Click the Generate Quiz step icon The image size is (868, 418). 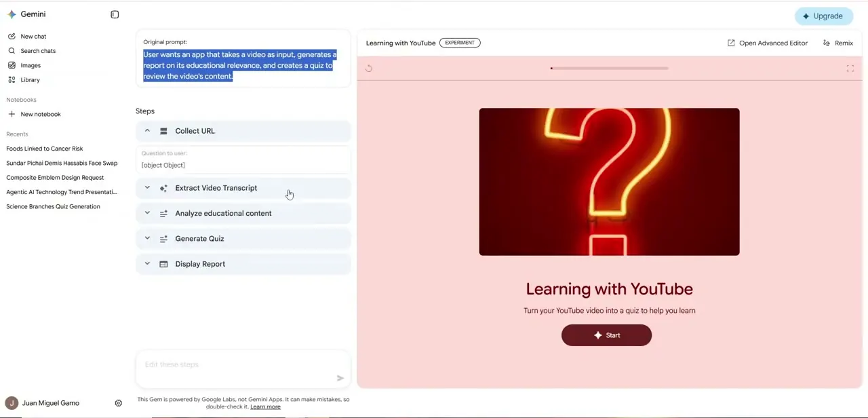[x=163, y=239]
